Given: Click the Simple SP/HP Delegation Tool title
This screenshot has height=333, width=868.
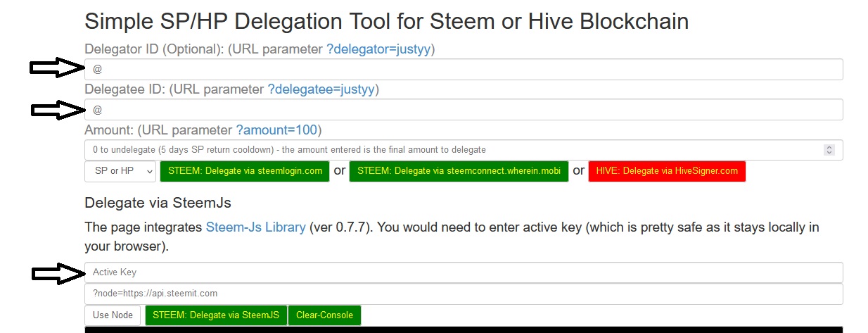Looking at the screenshot, I should pos(387,21).
